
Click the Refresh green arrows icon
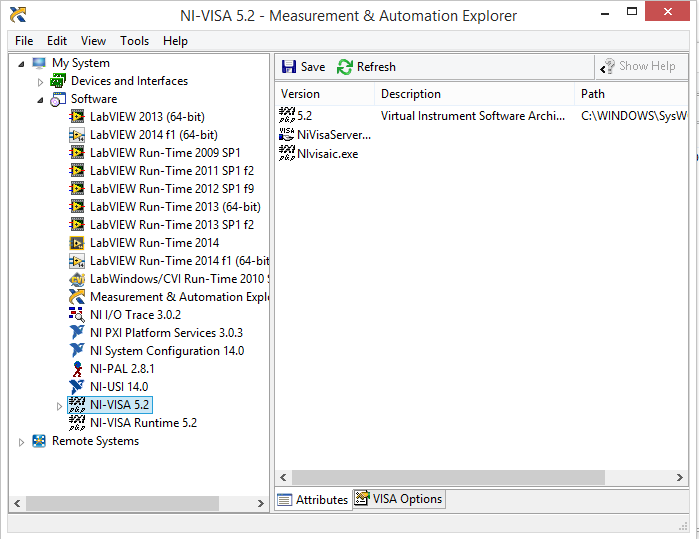pos(345,67)
